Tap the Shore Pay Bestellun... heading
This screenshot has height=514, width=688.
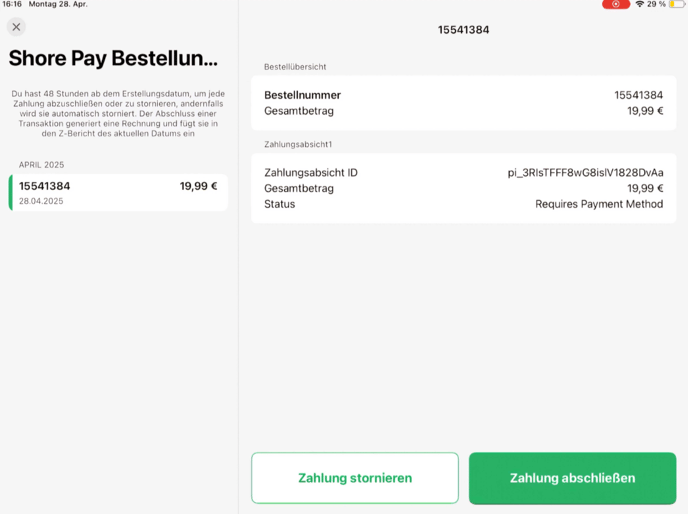click(x=113, y=58)
